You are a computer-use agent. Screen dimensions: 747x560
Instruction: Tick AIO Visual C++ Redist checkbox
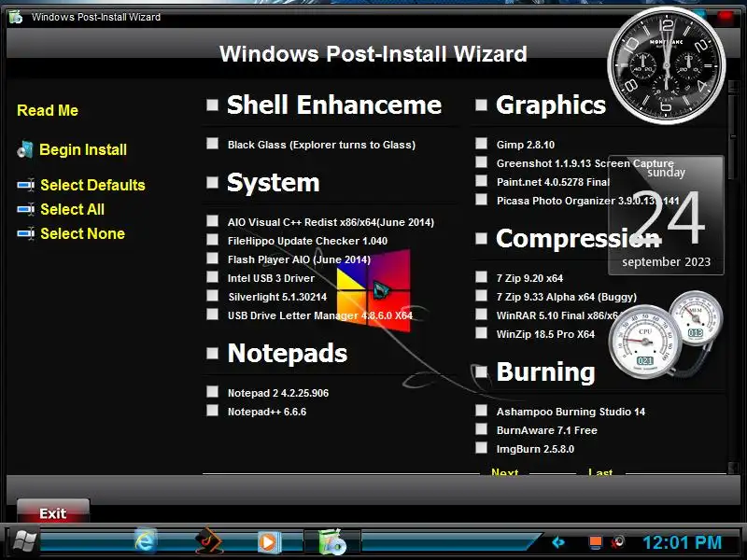pyautogui.click(x=213, y=220)
